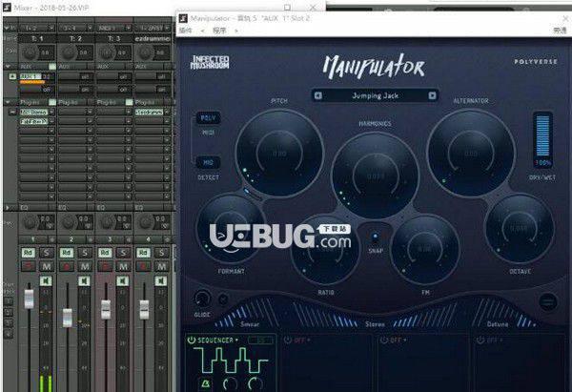Click the minus icon beside first plugin slot

tap(12, 112)
